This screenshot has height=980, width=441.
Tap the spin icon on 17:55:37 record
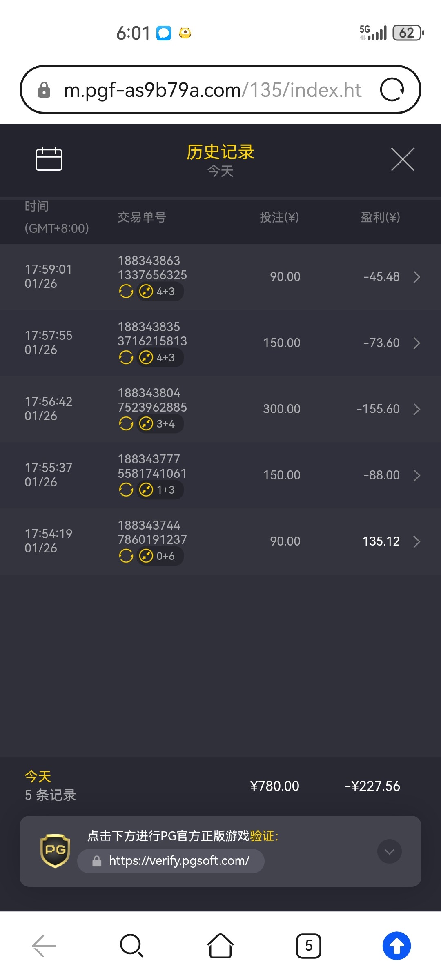[x=126, y=490]
